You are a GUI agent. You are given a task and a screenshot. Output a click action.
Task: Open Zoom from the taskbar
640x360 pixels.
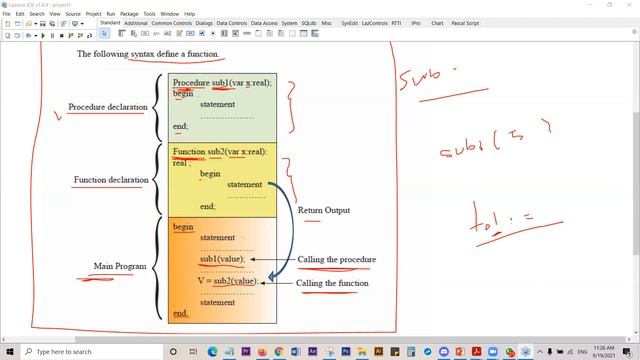[493, 351]
